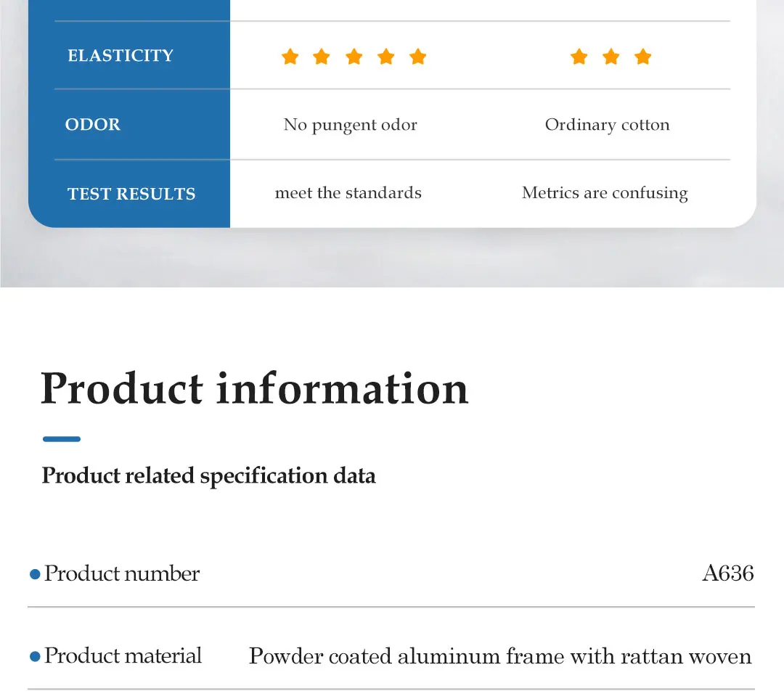Select the ODOR row header
Screen dimensions: 784x699
point(93,125)
